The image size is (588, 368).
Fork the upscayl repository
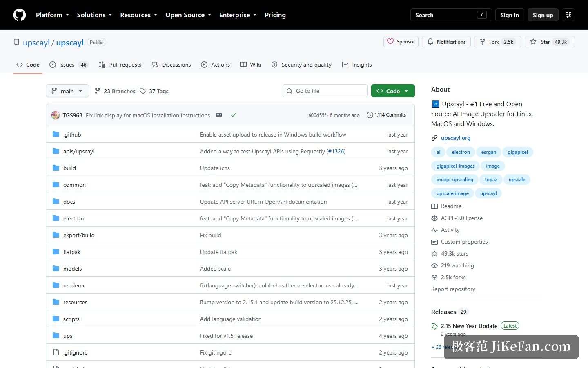click(497, 42)
